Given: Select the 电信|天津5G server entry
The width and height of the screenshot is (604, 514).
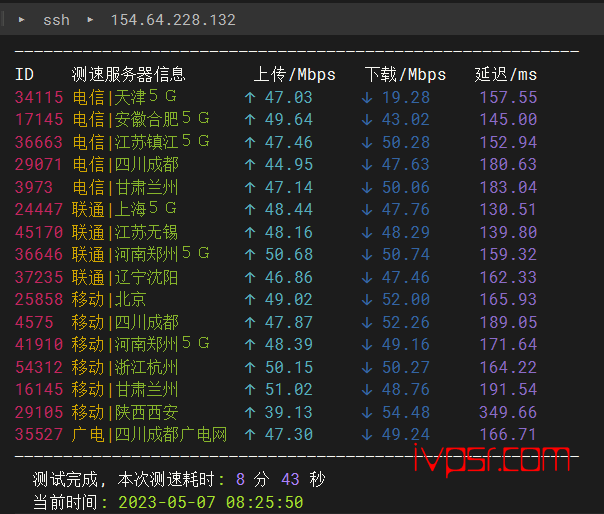Looking at the screenshot, I should point(124,97).
